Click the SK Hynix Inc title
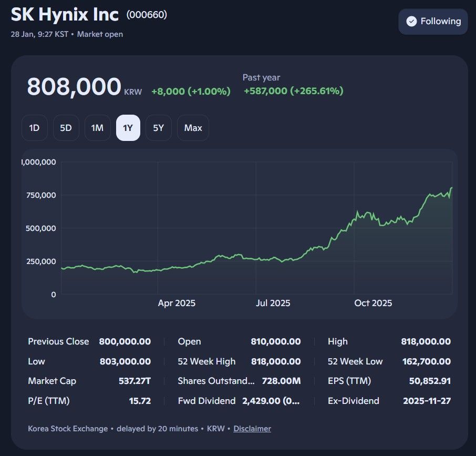476x456 pixels. [65, 15]
